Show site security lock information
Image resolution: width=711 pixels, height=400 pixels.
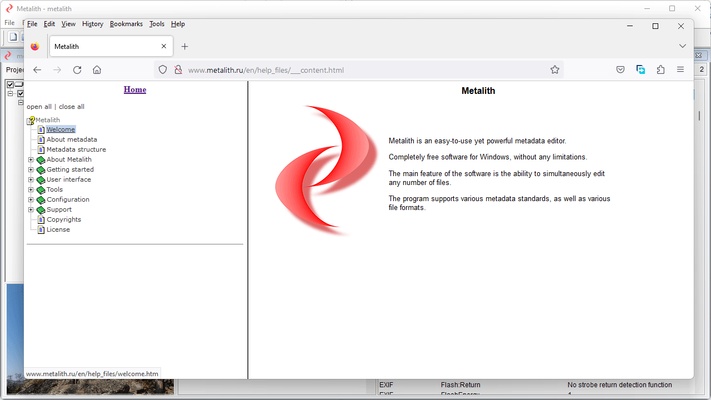tap(178, 70)
